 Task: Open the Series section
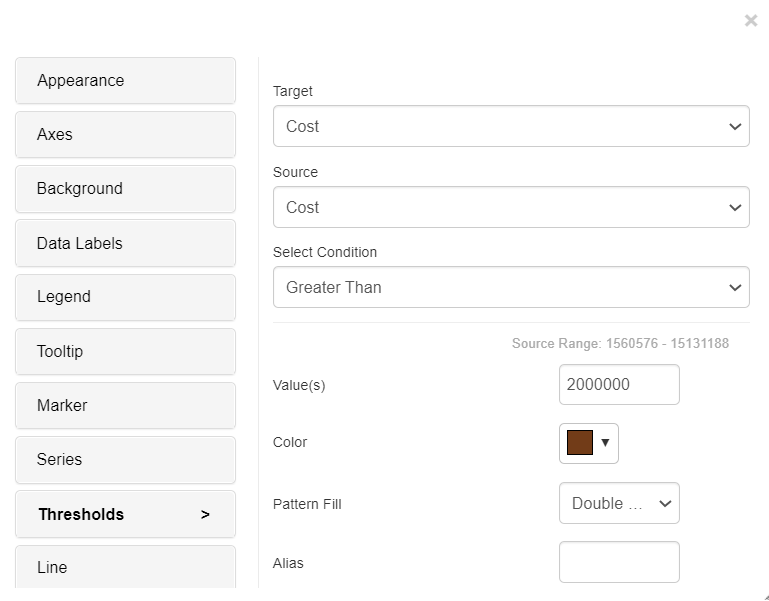pyautogui.click(x=126, y=460)
